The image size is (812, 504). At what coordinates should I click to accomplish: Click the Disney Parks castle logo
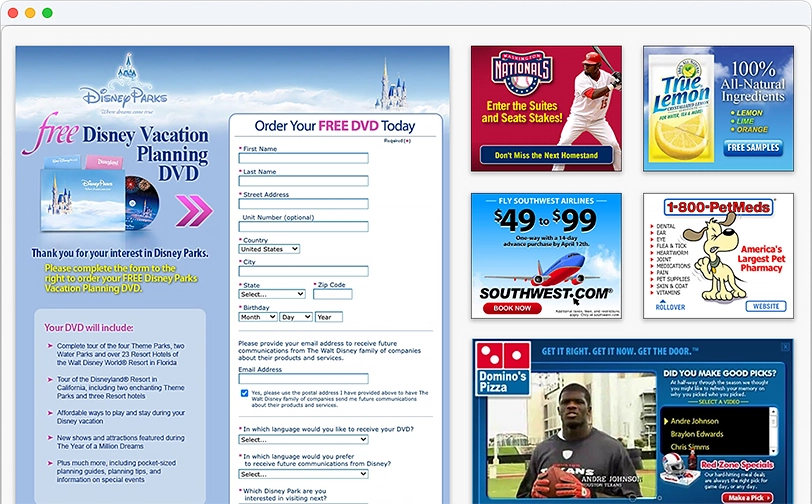pos(124,82)
